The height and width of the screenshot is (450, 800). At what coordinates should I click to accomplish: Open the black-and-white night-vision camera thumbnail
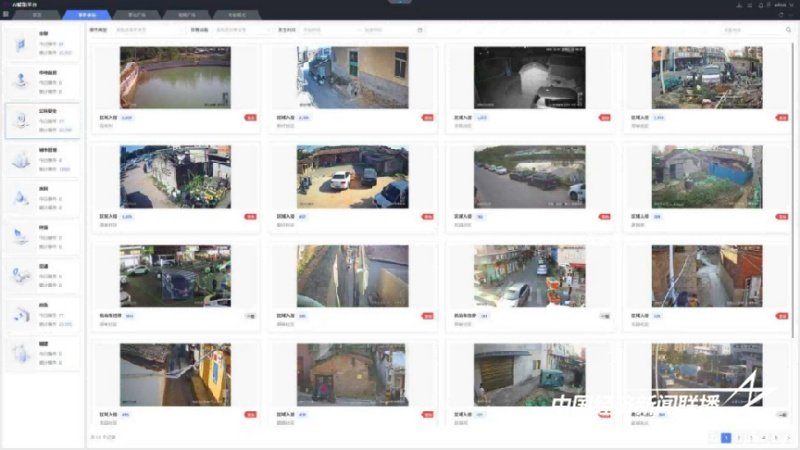pyautogui.click(x=528, y=78)
